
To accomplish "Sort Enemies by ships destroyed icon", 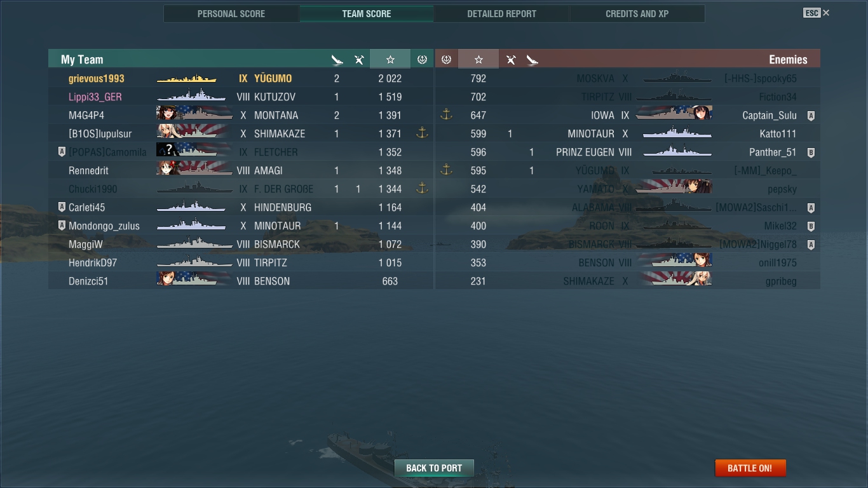I will [x=532, y=60].
